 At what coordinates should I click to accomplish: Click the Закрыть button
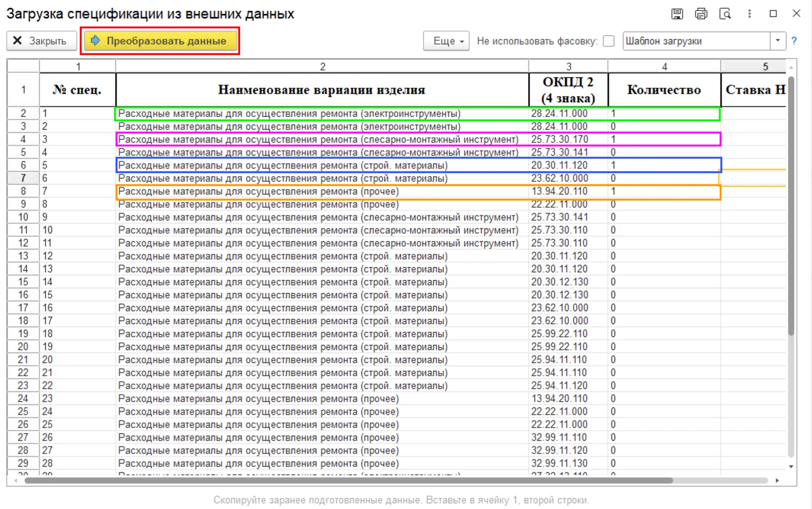[41, 41]
